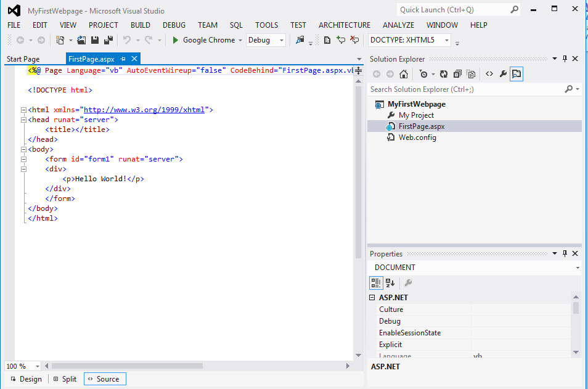The width and height of the screenshot is (588, 389).
Task: Toggle Preview Selected Items in Solution Explorer
Action: [x=517, y=74]
